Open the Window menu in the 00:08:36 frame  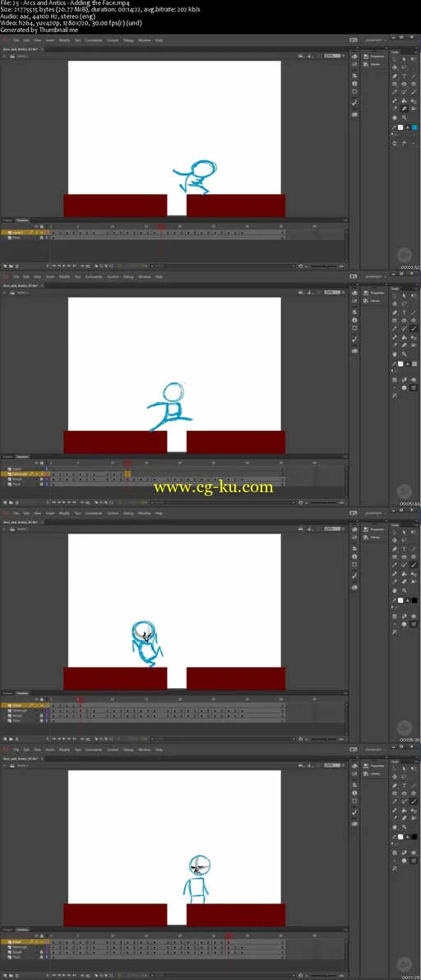click(x=144, y=513)
